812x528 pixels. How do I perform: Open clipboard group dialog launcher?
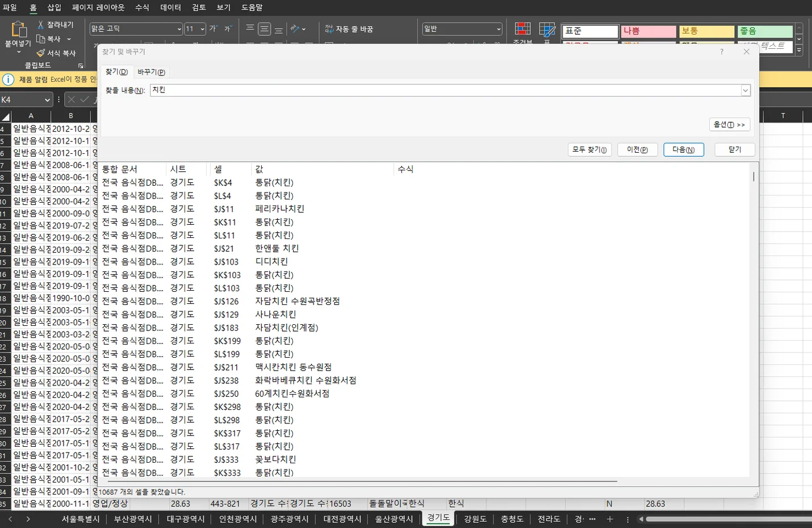81,66
